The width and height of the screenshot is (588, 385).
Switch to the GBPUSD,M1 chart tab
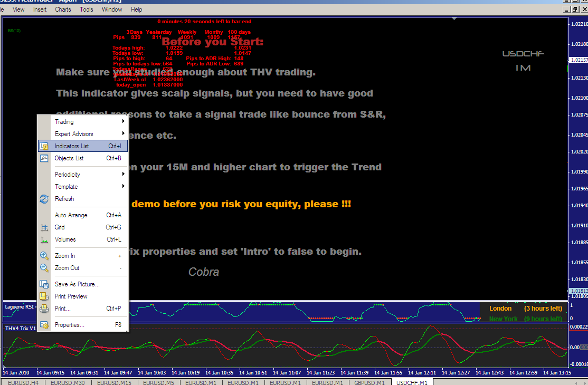point(369,382)
